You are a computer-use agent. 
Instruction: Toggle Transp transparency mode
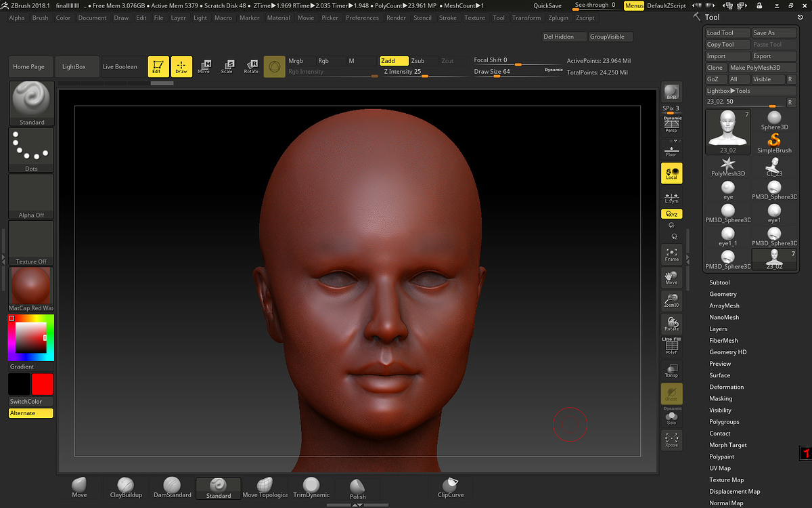click(x=671, y=370)
